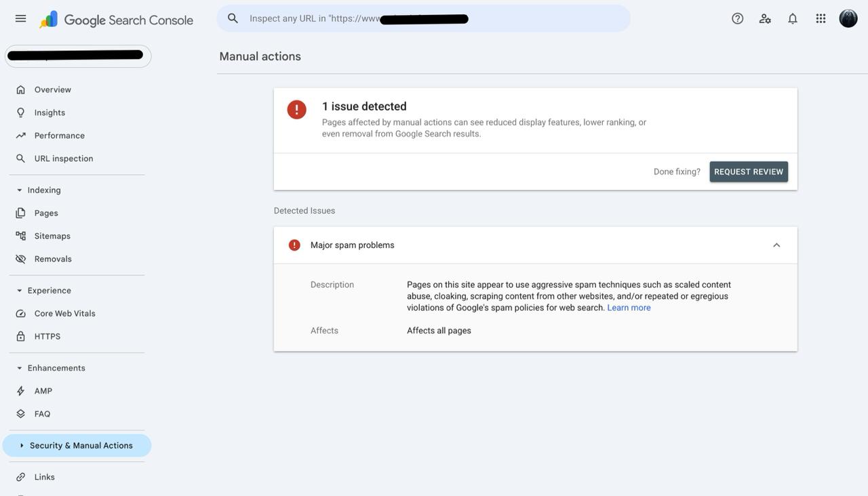Click the search magnifier icon
Screen dimensions: 868x496
(233, 18)
